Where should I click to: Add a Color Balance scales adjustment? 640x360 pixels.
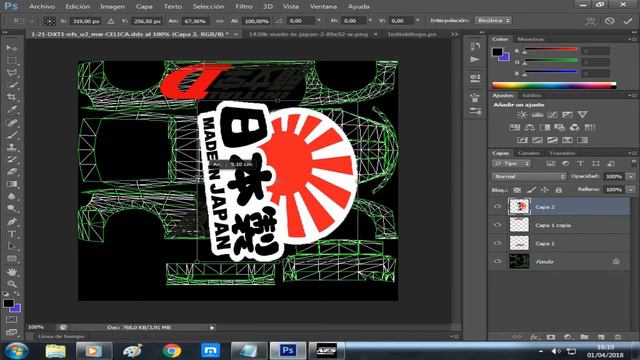(x=530, y=127)
